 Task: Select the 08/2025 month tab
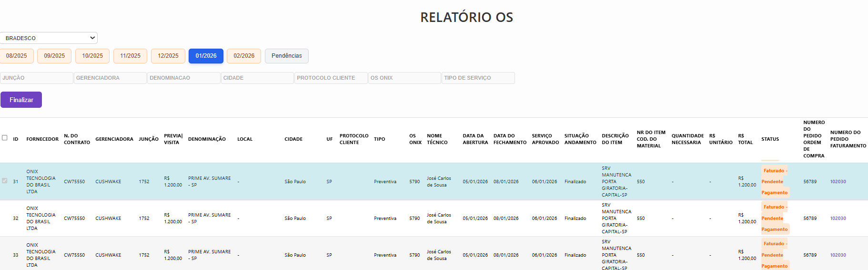tap(17, 56)
